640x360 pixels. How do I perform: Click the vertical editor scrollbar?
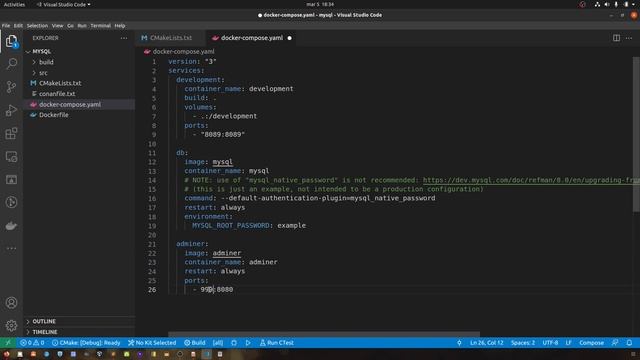point(636,135)
